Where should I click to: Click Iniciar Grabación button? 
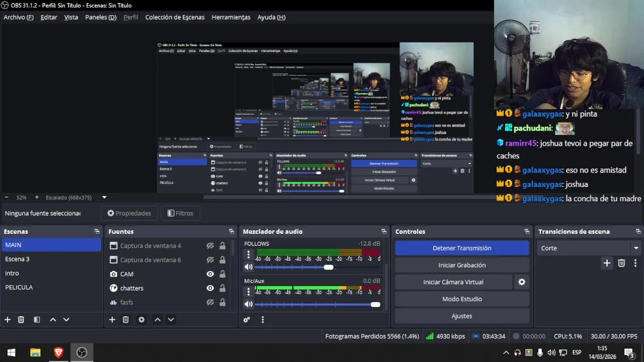coord(462,265)
